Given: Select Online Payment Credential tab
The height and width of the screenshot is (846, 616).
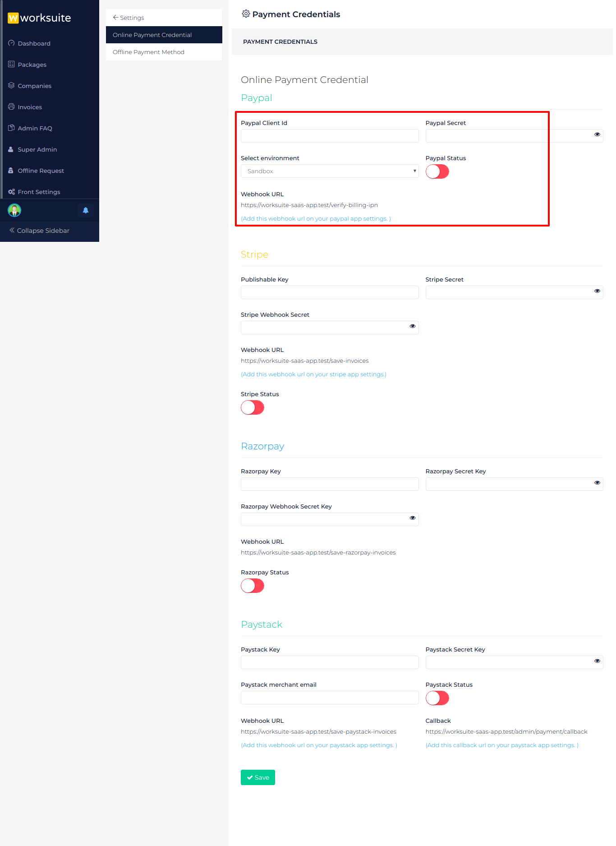Looking at the screenshot, I should 164,35.
